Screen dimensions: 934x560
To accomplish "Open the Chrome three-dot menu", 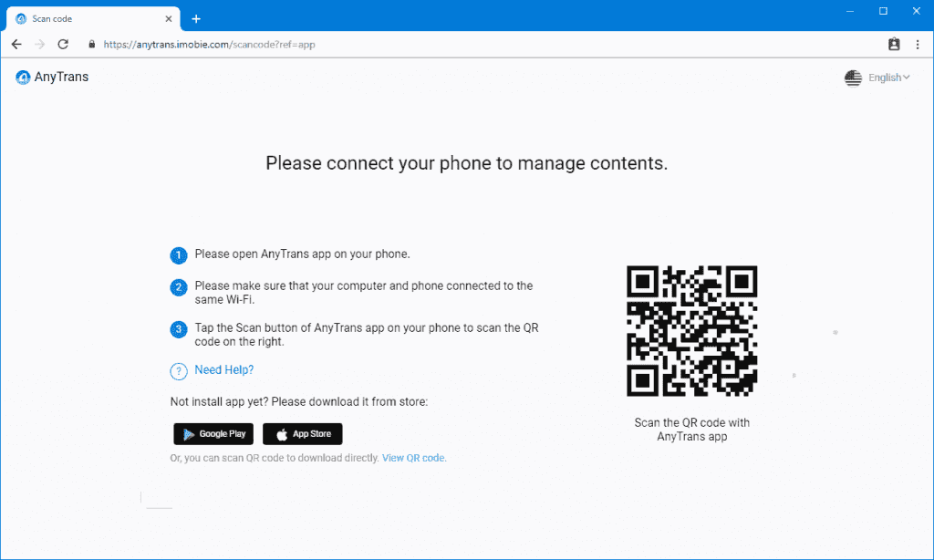I will 918,44.
